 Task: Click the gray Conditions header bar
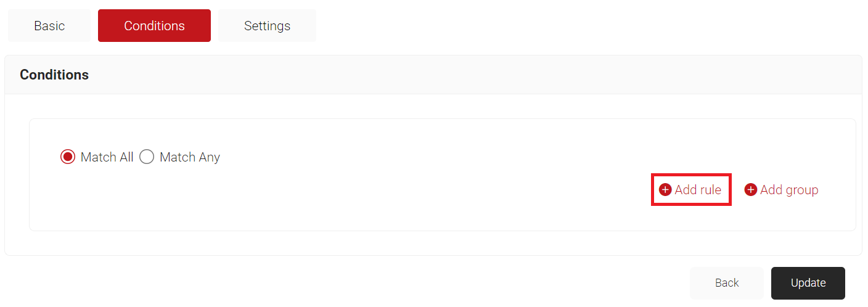click(x=433, y=75)
